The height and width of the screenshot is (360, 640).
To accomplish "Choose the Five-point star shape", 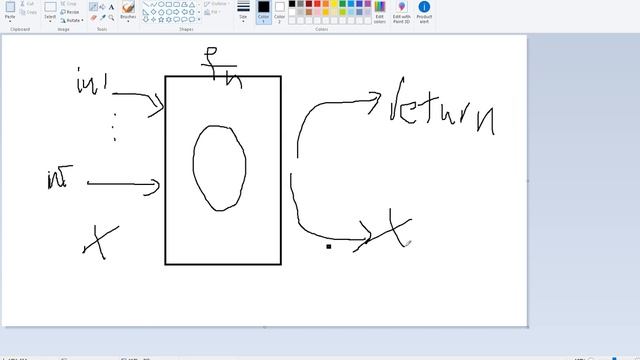I will (161, 19).
